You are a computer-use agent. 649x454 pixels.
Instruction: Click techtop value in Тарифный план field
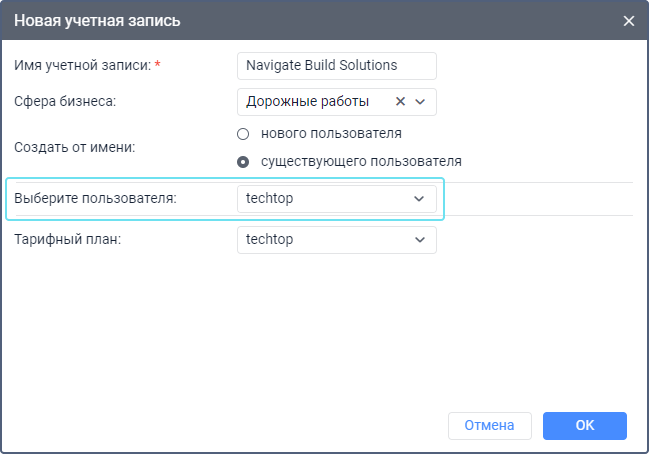coord(270,239)
